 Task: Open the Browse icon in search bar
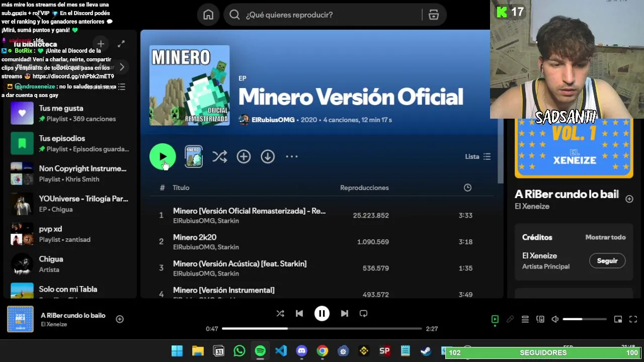[x=433, y=15]
